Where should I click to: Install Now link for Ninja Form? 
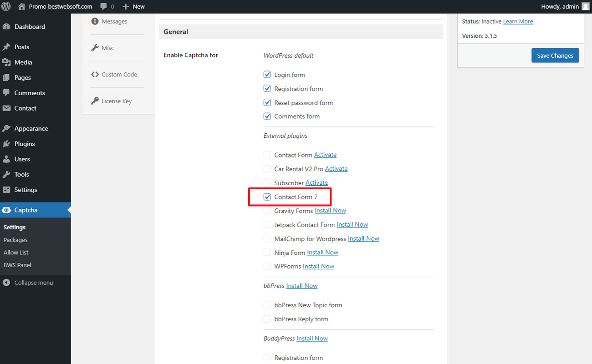coord(322,253)
